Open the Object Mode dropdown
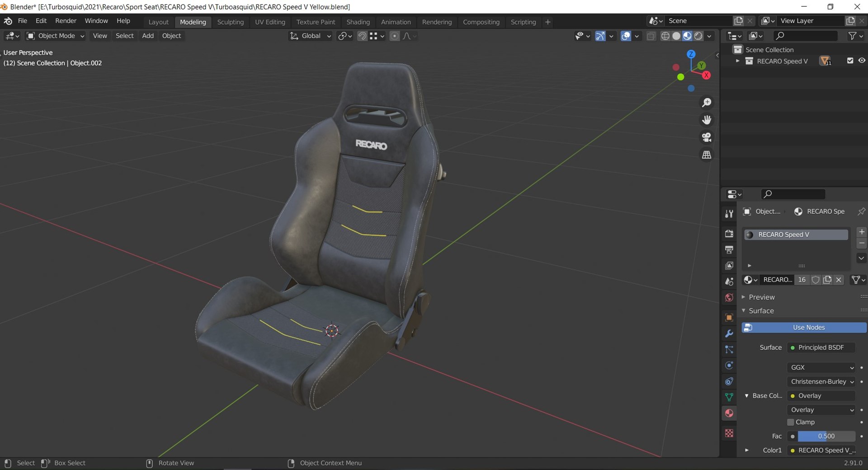The image size is (868, 470). click(56, 36)
